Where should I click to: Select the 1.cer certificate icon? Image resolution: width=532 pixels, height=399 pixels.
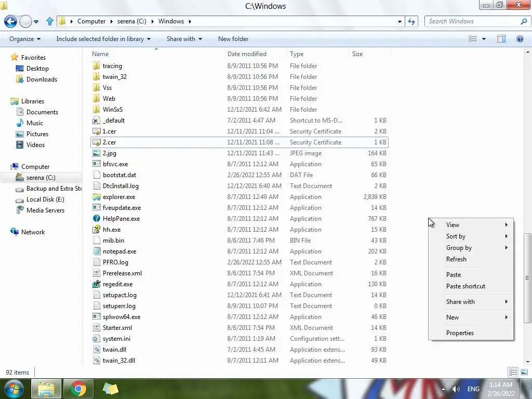point(96,131)
